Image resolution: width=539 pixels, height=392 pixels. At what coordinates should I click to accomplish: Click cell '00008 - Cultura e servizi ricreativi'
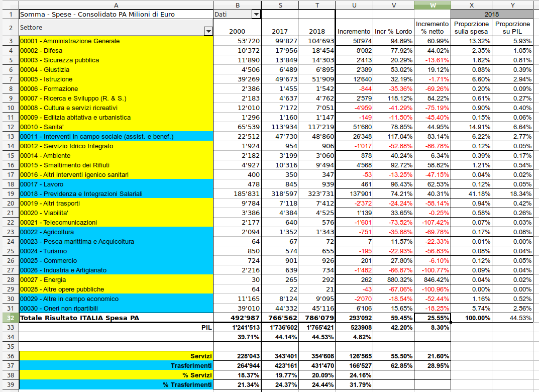116,108
